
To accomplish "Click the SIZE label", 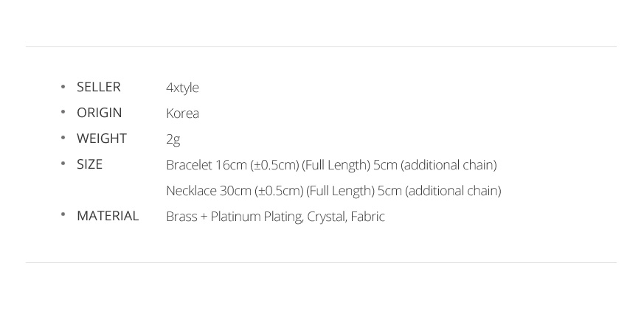I will click(89, 164).
